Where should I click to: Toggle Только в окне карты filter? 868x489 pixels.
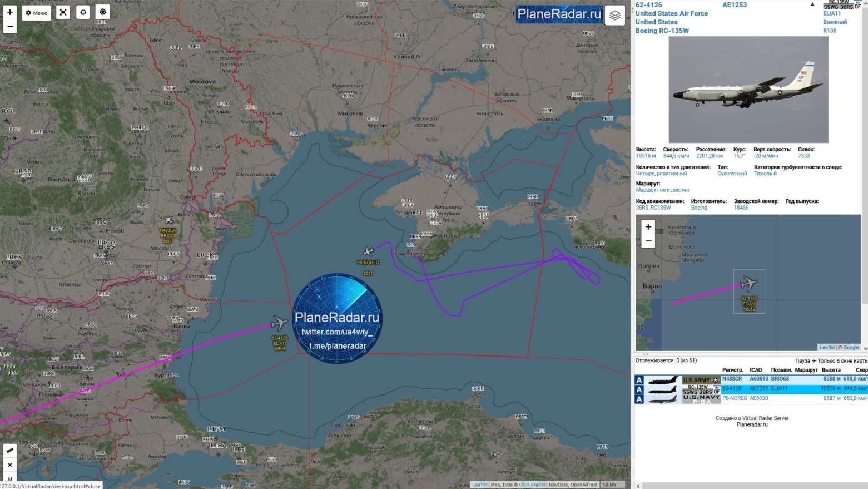tap(843, 360)
